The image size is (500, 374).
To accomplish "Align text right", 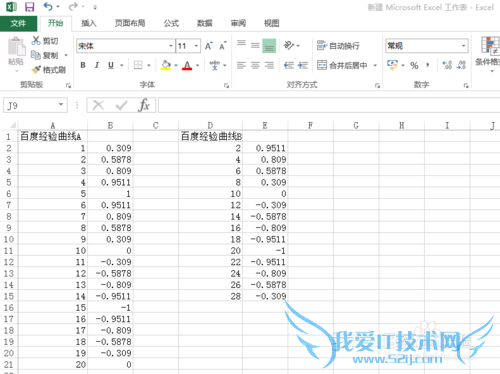I will click(269, 65).
